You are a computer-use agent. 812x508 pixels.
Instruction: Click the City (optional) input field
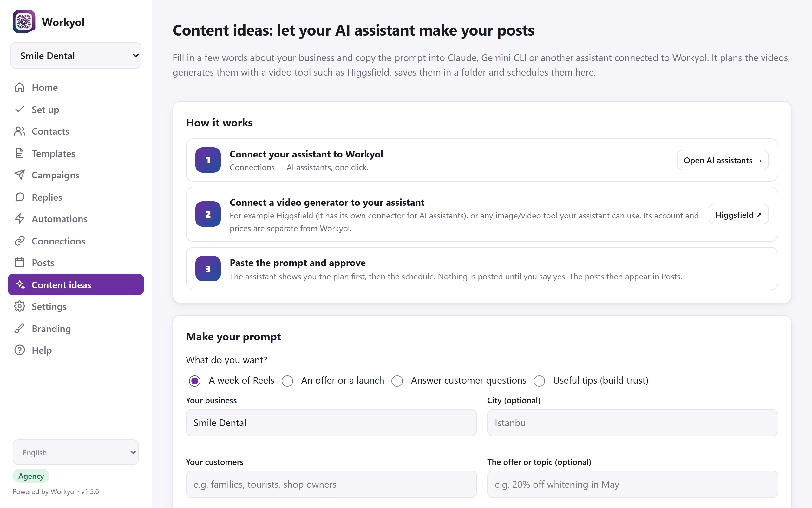coord(632,423)
